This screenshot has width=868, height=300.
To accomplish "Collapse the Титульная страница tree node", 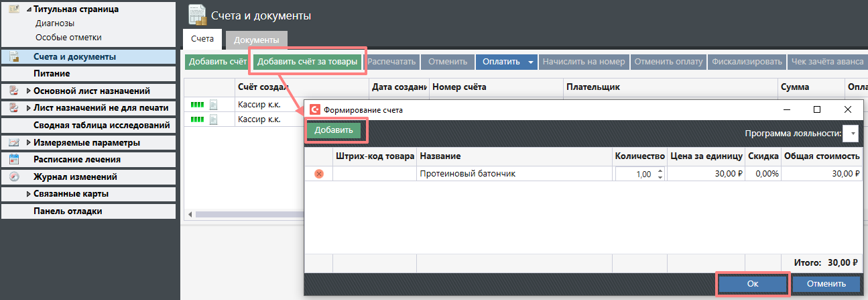I will click(28, 10).
